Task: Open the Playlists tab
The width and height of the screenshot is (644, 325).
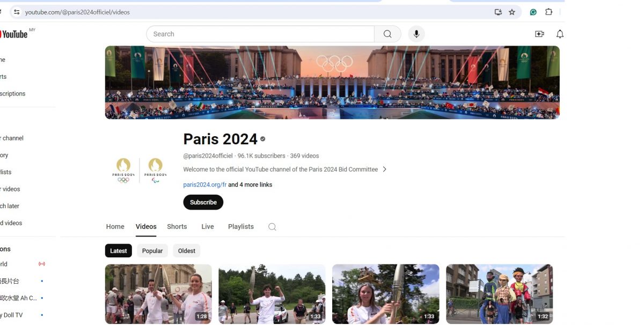Action: click(241, 227)
